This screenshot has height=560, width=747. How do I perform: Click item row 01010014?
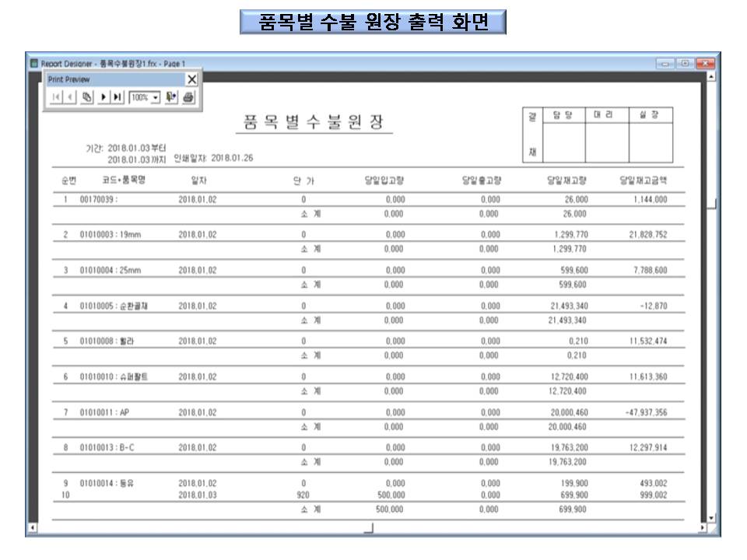(107, 484)
